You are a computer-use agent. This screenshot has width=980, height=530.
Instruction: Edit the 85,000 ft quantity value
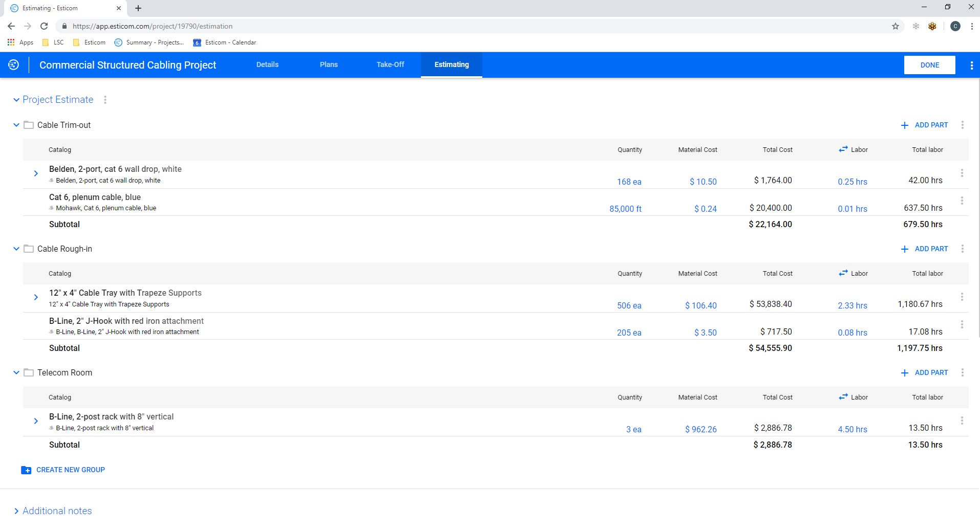point(625,209)
